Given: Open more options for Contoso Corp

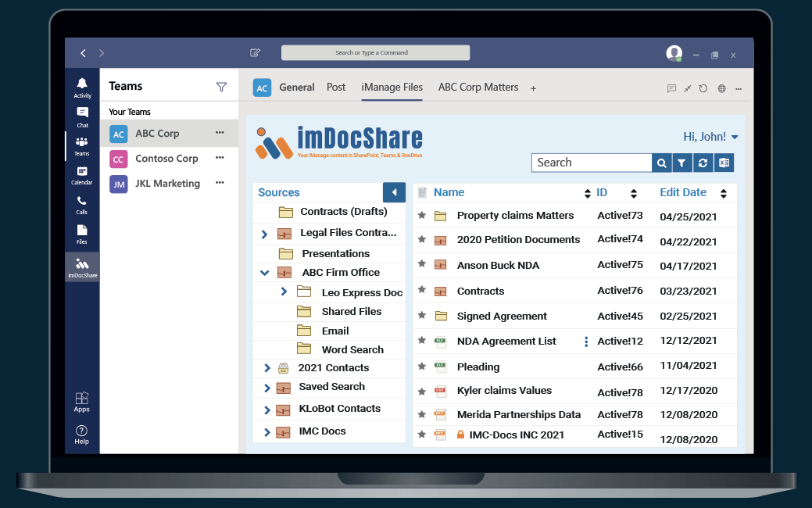Looking at the screenshot, I should coord(220,157).
